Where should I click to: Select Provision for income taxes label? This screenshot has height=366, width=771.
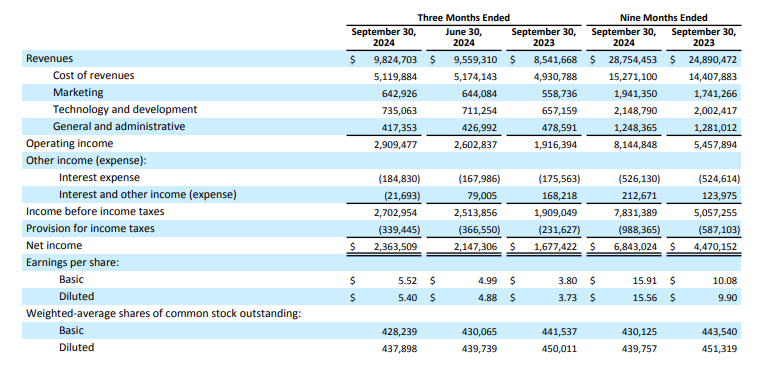90,229
